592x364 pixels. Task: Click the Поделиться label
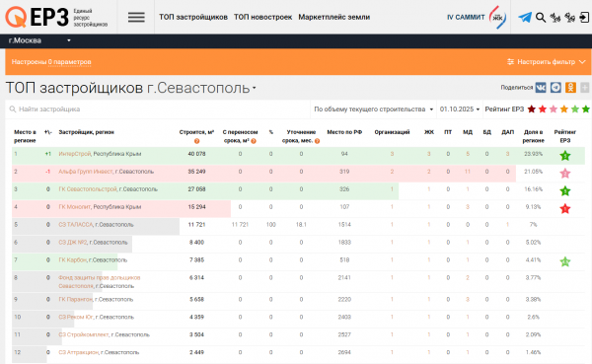[516, 88]
